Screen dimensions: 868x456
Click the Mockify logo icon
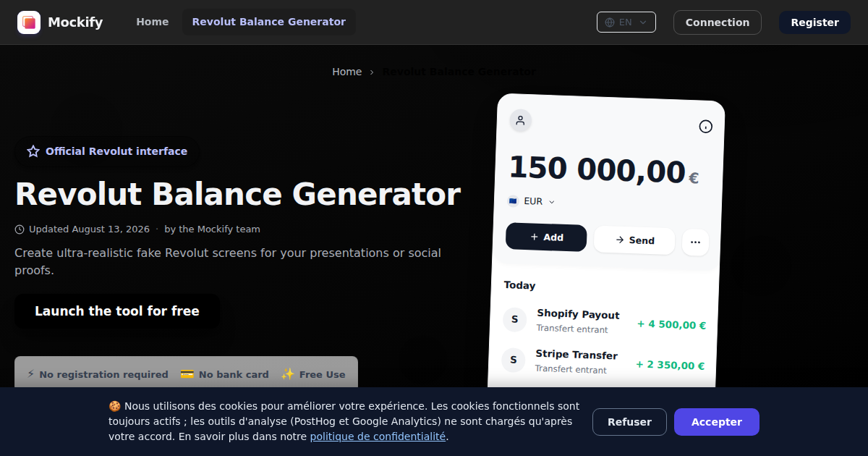[x=29, y=22]
